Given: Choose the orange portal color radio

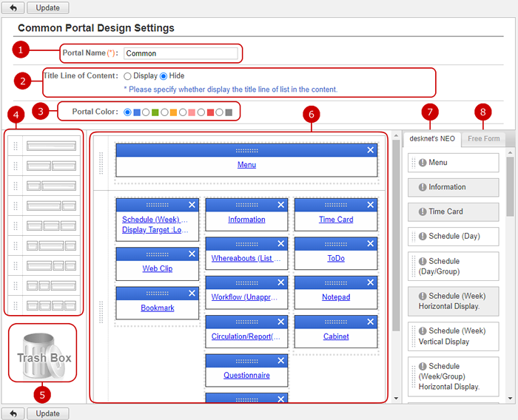Looking at the screenshot, I should click(x=164, y=112).
